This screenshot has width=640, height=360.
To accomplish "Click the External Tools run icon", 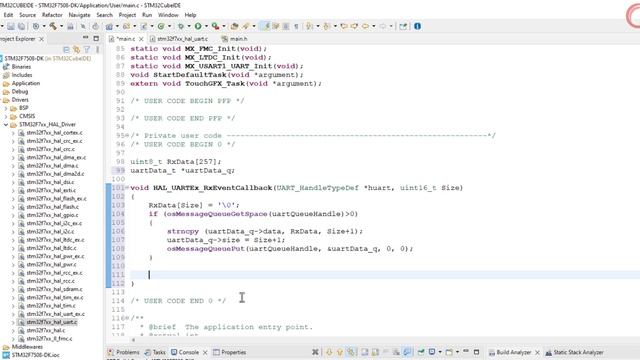I will 215,26.
